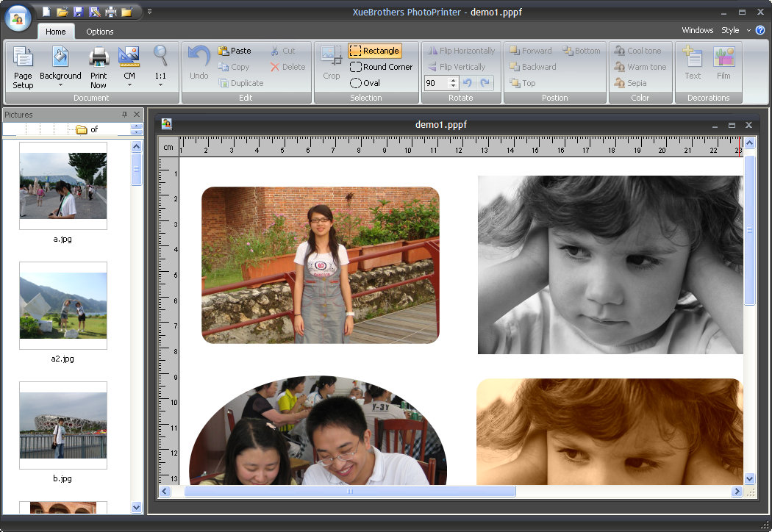Click Delete in the Edit group
This screenshot has width=772, height=532.
coord(287,67)
